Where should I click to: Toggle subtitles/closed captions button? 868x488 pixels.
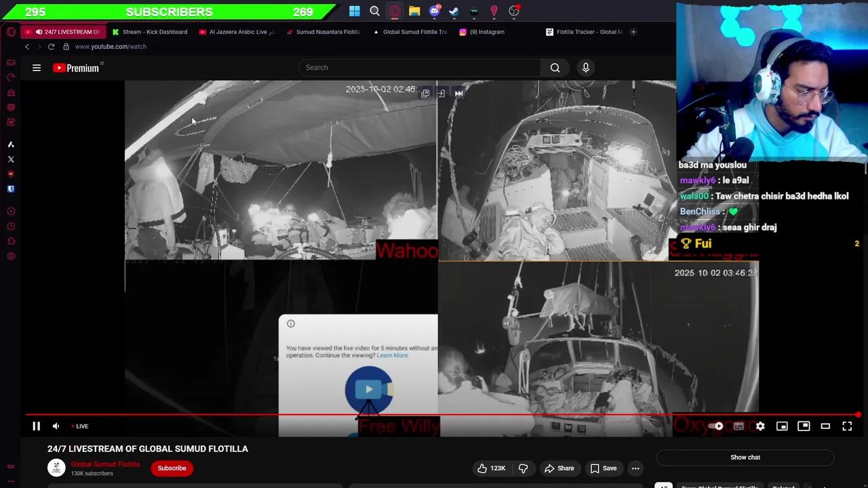pos(738,426)
